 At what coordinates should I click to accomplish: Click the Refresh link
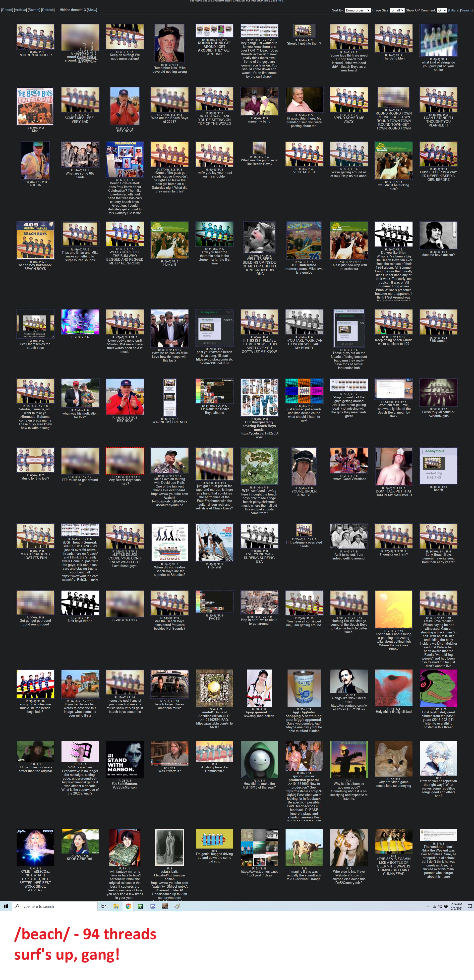click(x=48, y=10)
